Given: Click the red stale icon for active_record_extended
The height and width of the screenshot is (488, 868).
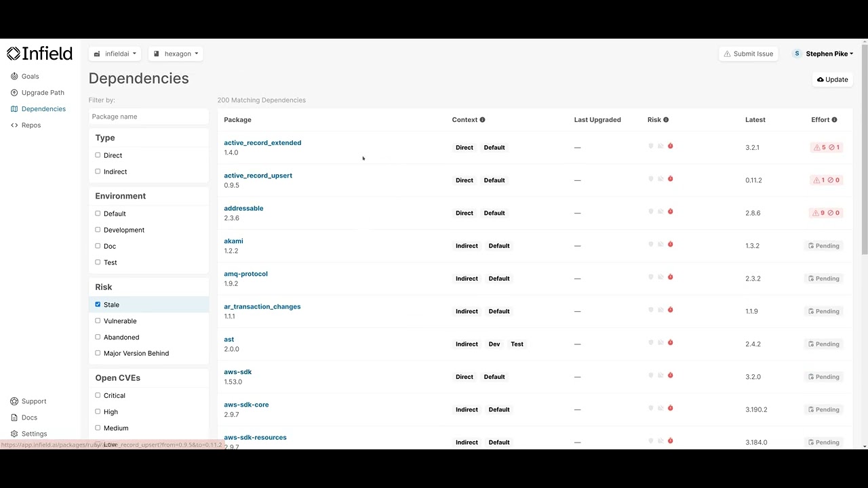Looking at the screenshot, I should pyautogui.click(x=670, y=146).
